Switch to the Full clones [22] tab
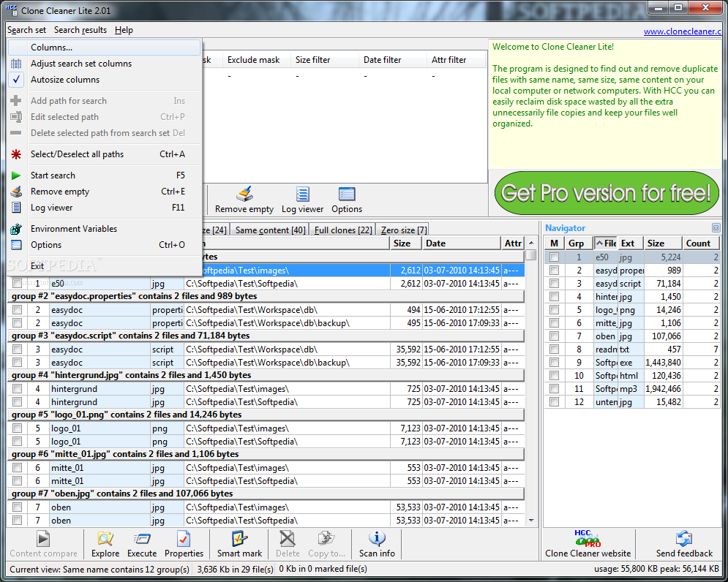This screenshot has width=728, height=582. pos(343,230)
